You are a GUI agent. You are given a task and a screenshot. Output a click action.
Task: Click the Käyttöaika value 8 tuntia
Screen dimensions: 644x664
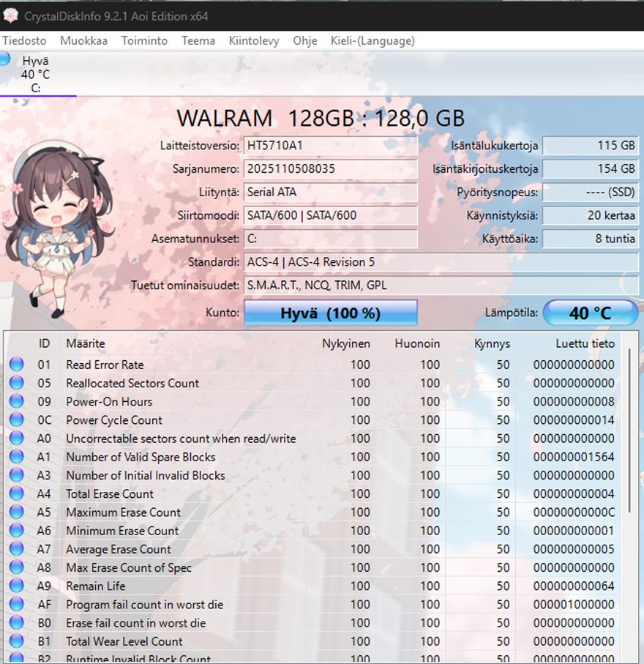point(591,239)
